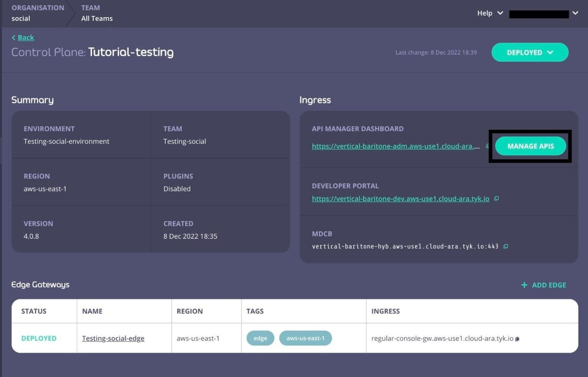Click the MANAGE APIS button
Screen dimensions: 588x377
tap(531, 146)
